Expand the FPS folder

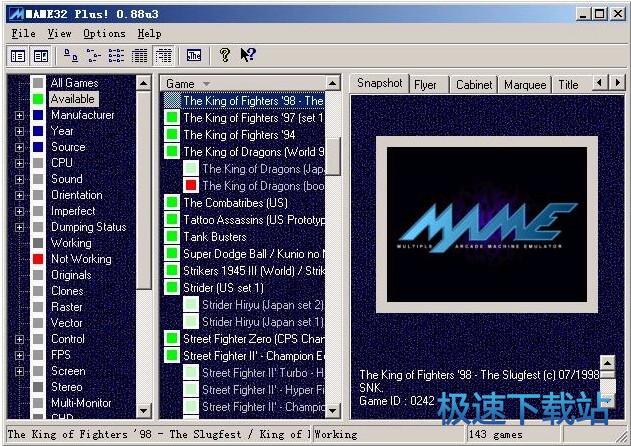[19, 355]
